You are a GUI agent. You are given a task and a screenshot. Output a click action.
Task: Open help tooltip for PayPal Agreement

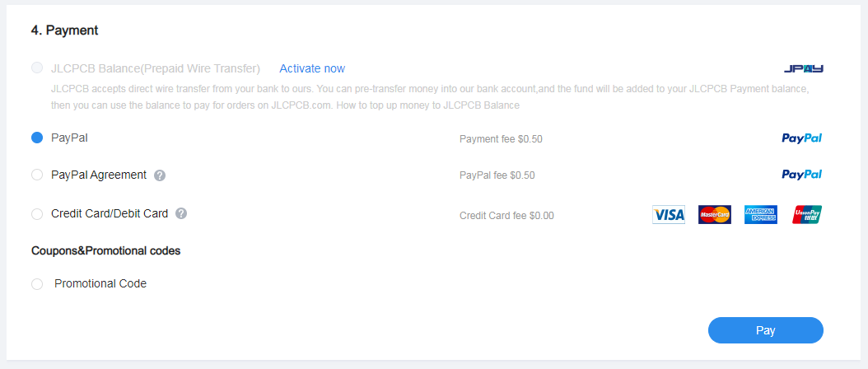[160, 175]
